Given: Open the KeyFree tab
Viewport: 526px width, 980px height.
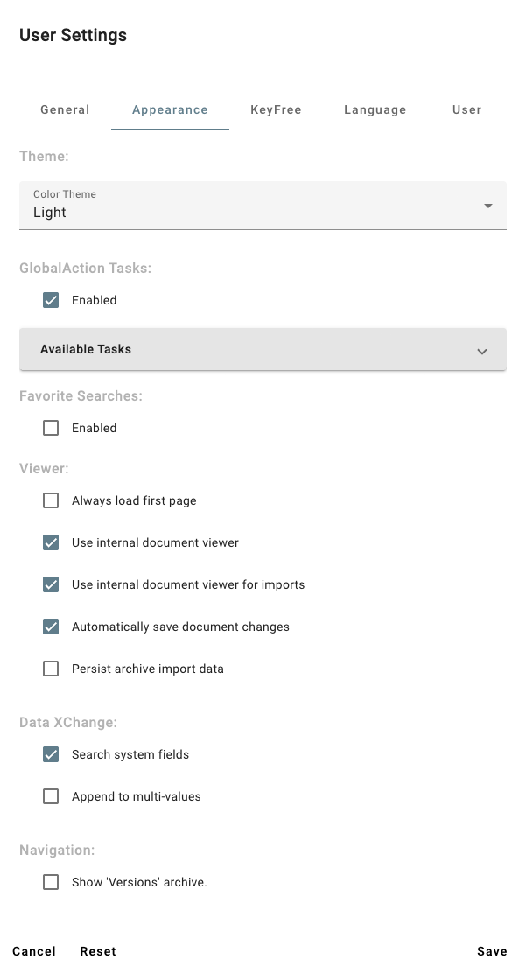Looking at the screenshot, I should (x=276, y=109).
